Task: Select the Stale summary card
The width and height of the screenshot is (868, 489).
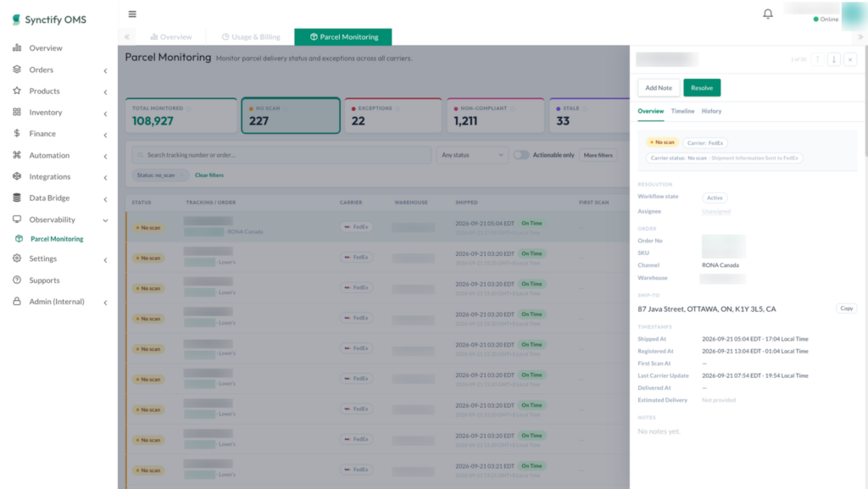Action: (x=590, y=115)
